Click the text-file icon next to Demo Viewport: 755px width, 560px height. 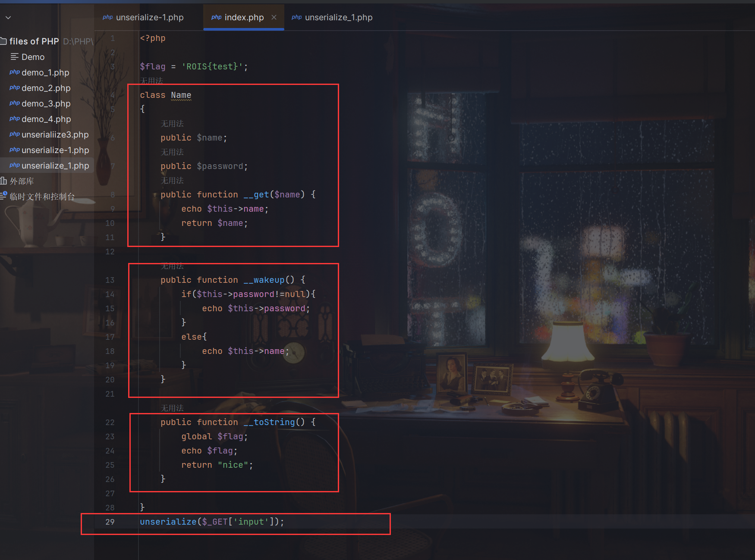pyautogui.click(x=14, y=57)
